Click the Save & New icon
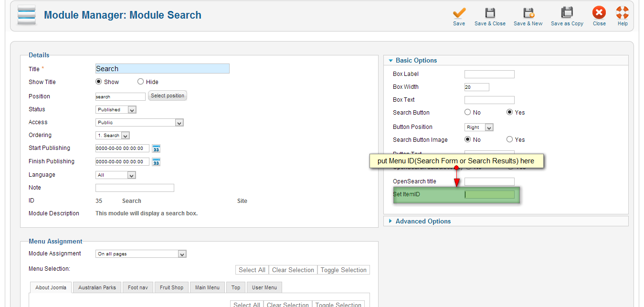 tap(528, 13)
